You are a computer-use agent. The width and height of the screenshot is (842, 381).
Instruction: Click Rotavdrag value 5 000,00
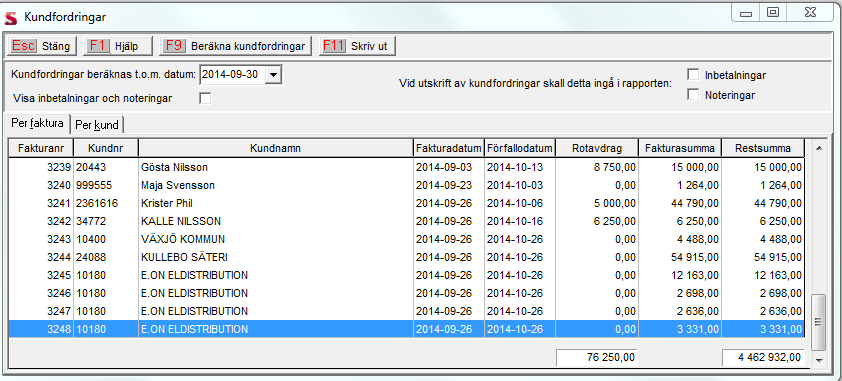615,203
